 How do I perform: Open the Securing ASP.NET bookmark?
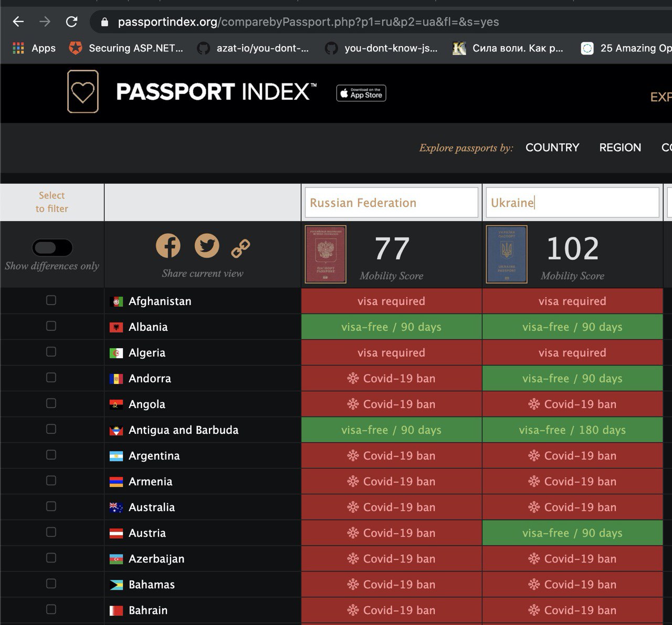(126, 48)
